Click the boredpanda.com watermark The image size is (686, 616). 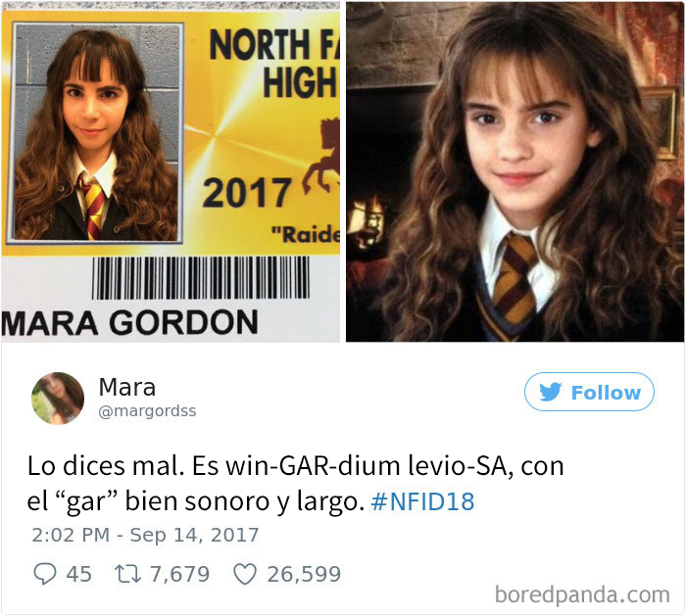(x=582, y=595)
